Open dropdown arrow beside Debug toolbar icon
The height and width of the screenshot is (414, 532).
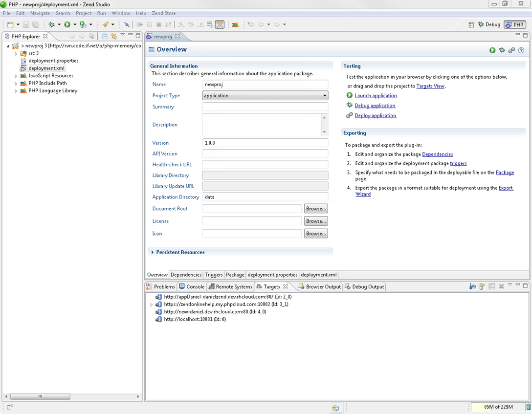(x=59, y=24)
